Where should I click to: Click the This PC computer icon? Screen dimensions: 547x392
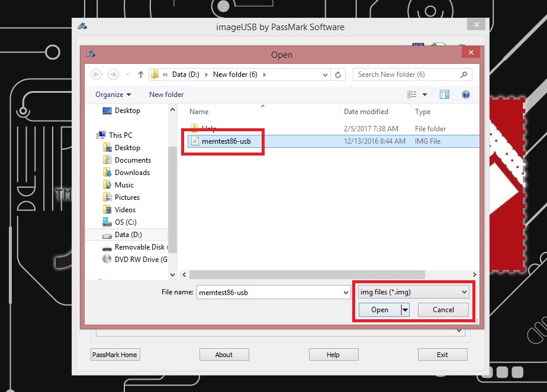coord(101,135)
